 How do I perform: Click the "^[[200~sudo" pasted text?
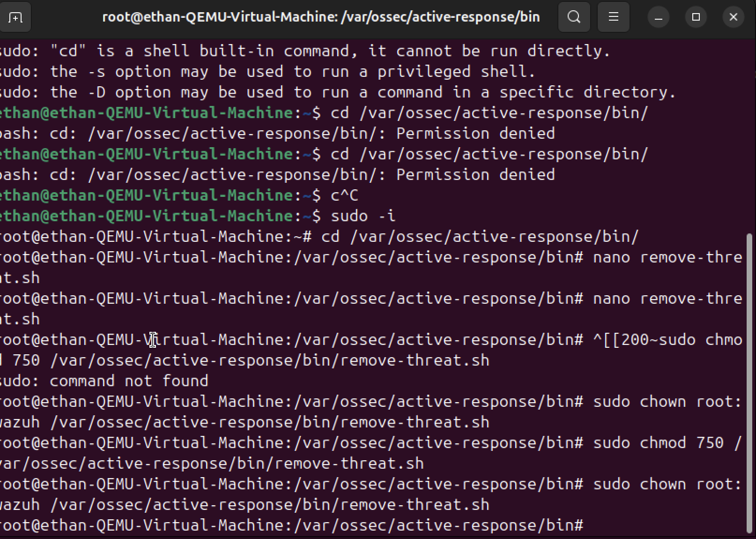tap(644, 340)
